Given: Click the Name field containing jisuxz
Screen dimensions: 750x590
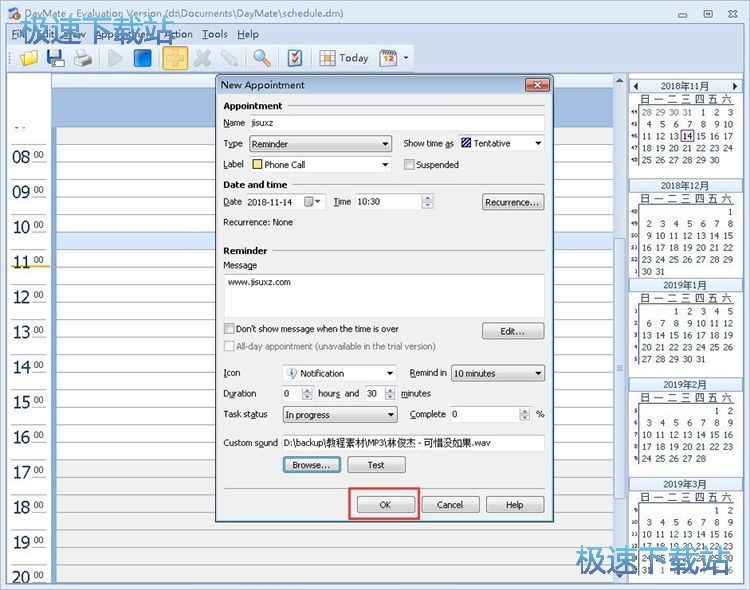Looking at the screenshot, I should [x=397, y=123].
